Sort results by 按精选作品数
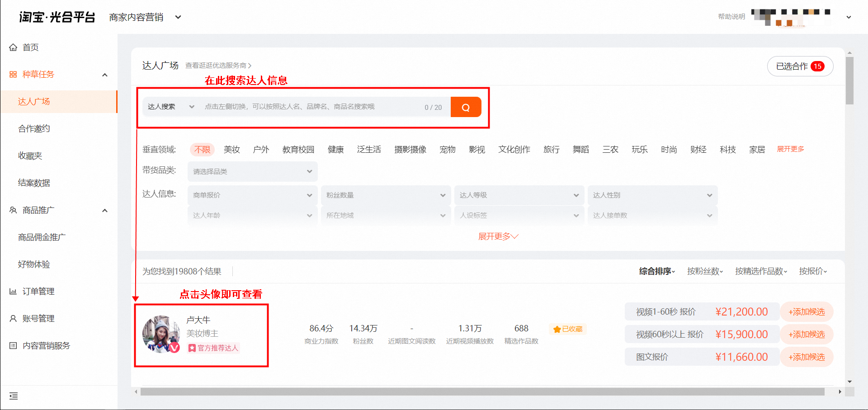The image size is (868, 410). pyautogui.click(x=761, y=271)
